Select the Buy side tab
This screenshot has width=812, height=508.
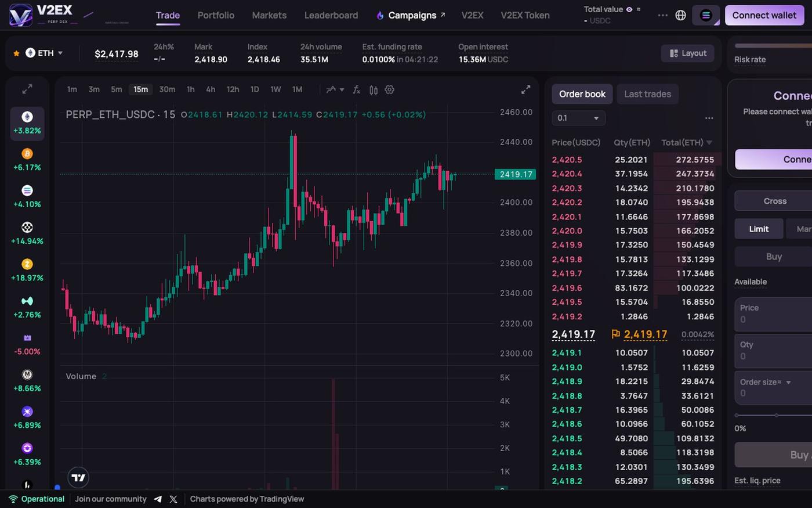pyautogui.click(x=774, y=257)
